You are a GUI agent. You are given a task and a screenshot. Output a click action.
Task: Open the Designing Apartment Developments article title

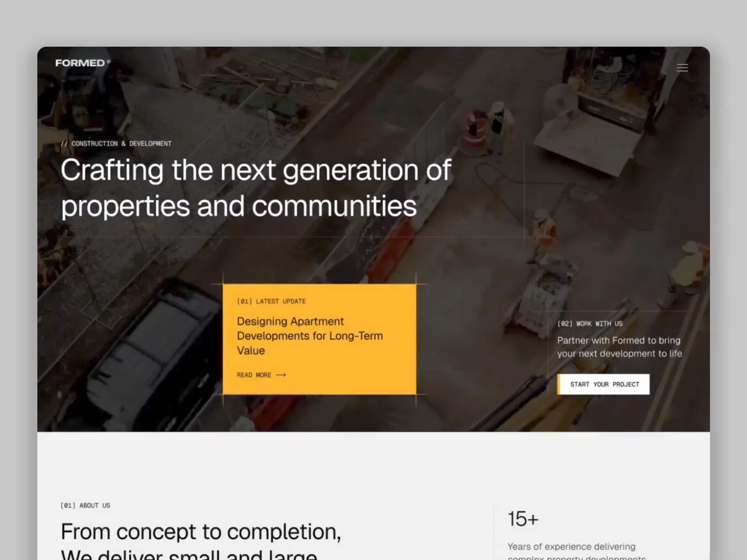coord(310,336)
